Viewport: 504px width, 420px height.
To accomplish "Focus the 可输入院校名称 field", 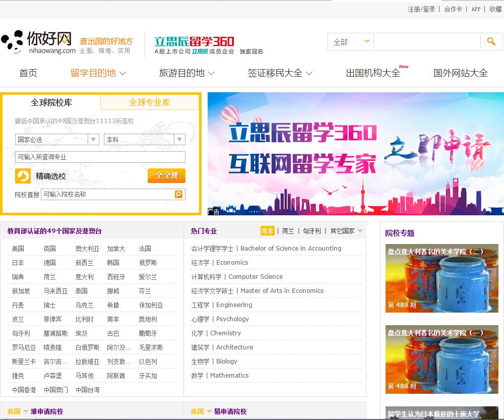I will coord(108,194).
